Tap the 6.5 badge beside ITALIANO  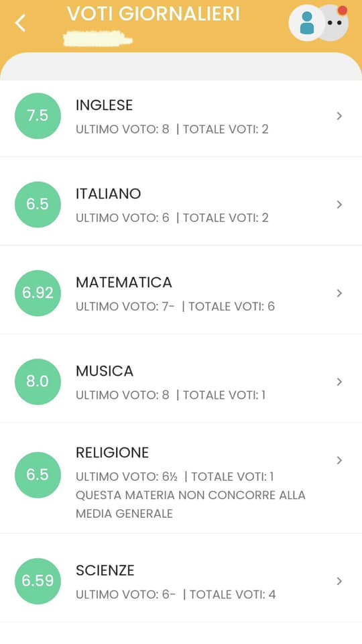coord(38,205)
